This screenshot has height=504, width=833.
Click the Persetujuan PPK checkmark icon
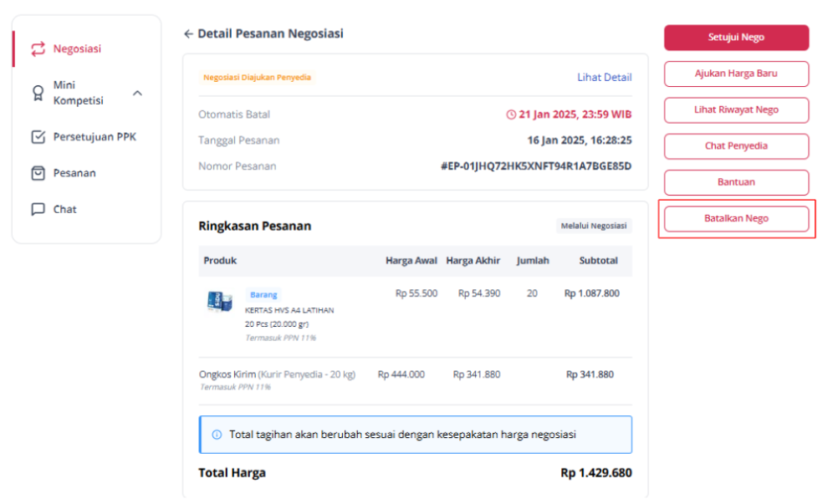pyautogui.click(x=38, y=137)
